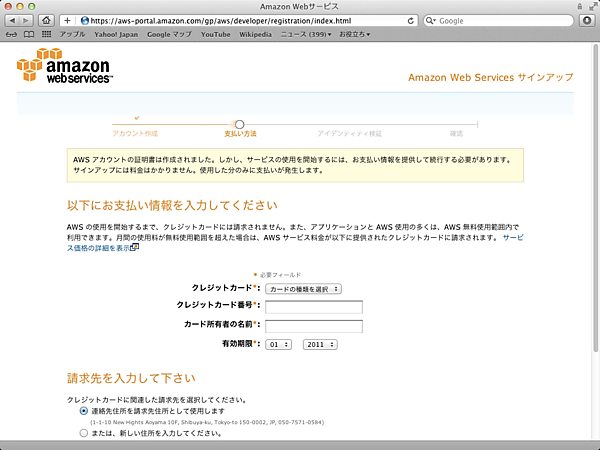
Task: Expand the expiration month dropdown showing 01
Action: [278, 343]
